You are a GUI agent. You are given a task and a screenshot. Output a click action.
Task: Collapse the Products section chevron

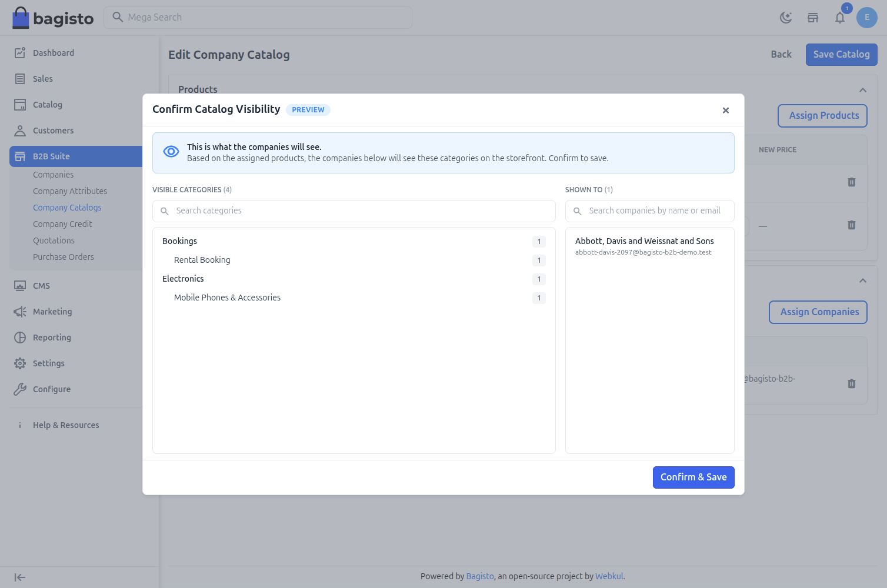pos(863,90)
